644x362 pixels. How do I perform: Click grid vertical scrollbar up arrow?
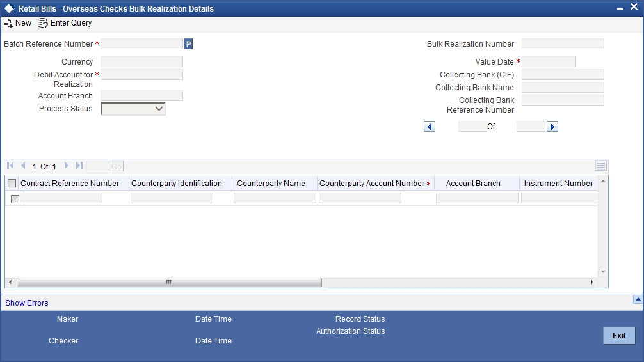pyautogui.click(x=603, y=181)
